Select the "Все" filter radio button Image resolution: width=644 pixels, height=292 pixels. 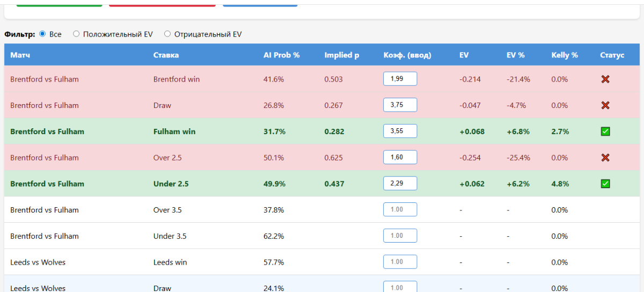tap(43, 34)
